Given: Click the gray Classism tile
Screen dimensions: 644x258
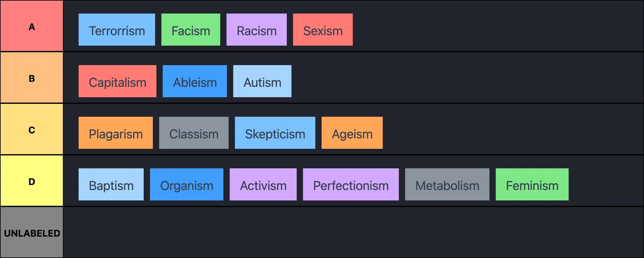Looking at the screenshot, I should [194, 133].
